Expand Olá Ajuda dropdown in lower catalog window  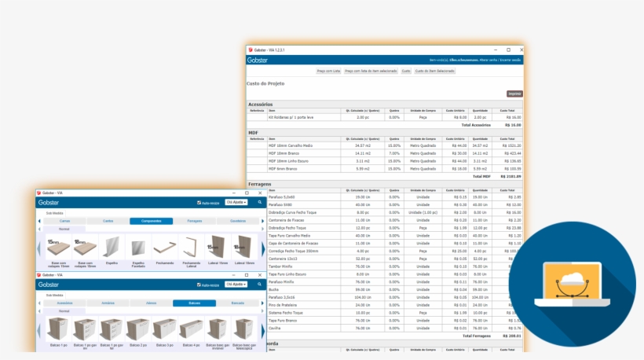pos(236,285)
